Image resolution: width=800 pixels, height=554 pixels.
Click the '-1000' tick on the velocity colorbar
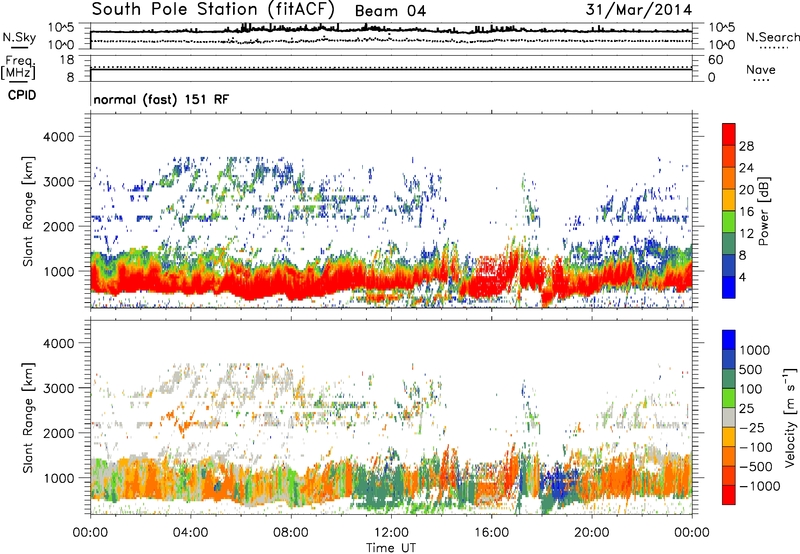pos(760,486)
